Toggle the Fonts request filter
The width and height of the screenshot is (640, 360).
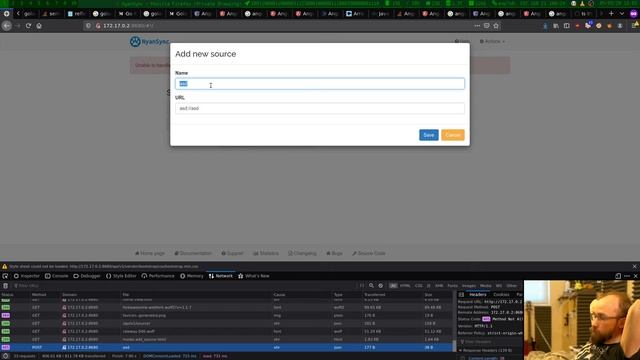tap(452, 286)
